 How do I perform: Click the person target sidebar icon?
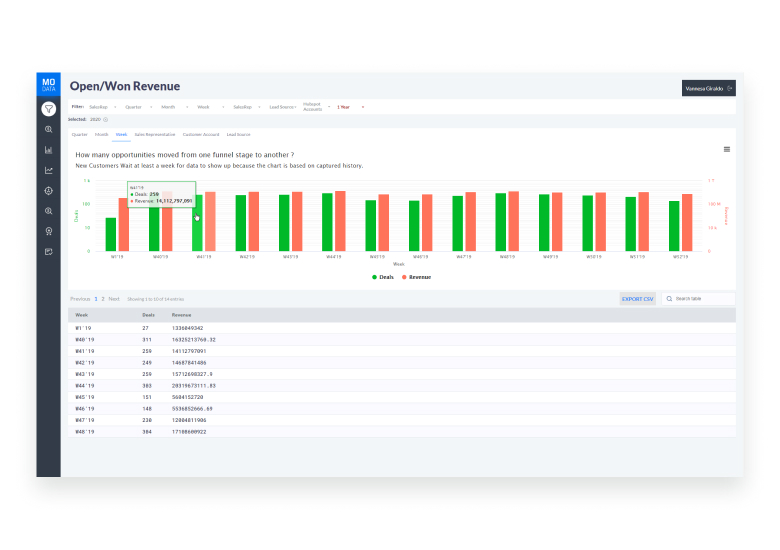click(x=49, y=190)
